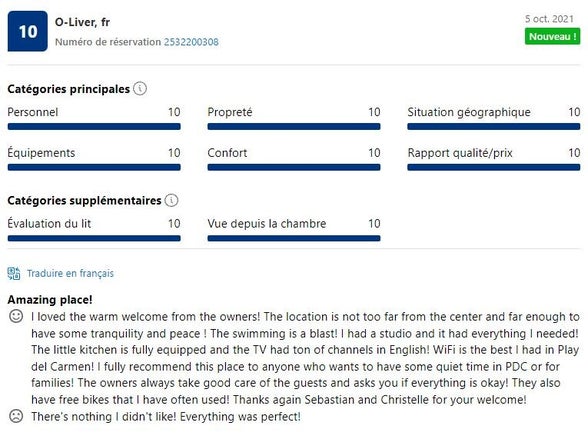588x439 pixels.
Task: Click the info icon beside Catégories supplémentaires
Action: point(172,200)
